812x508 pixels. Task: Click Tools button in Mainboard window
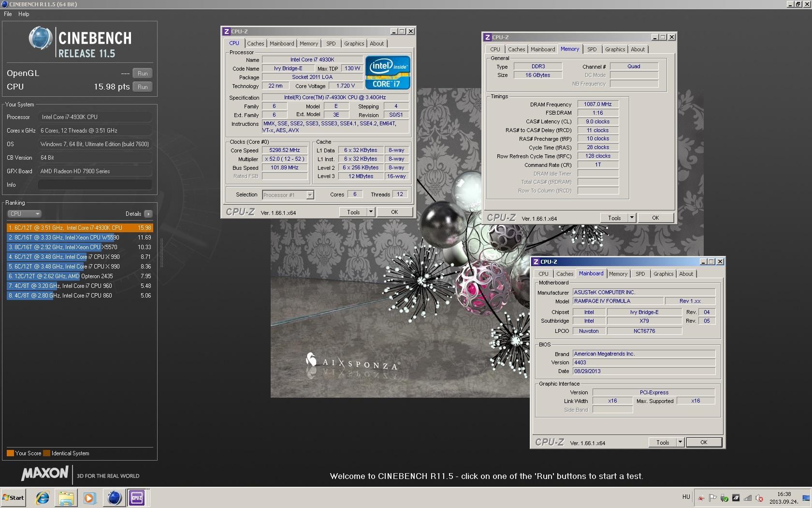[663, 443]
